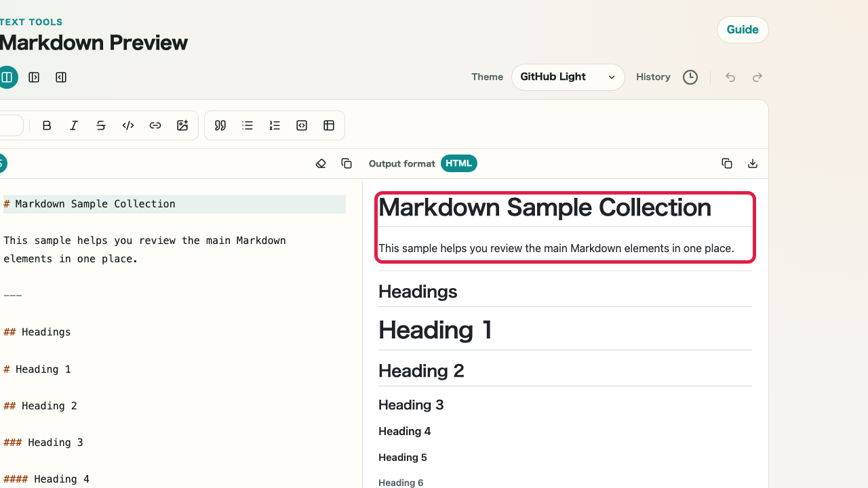Switch to preview-only layout
The width and height of the screenshot is (868, 488).
61,77
